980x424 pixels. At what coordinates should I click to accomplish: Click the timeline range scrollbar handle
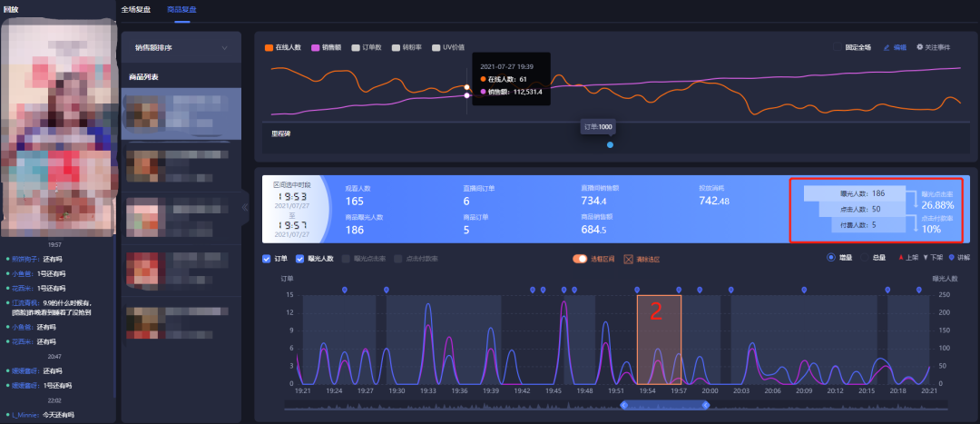(665, 404)
